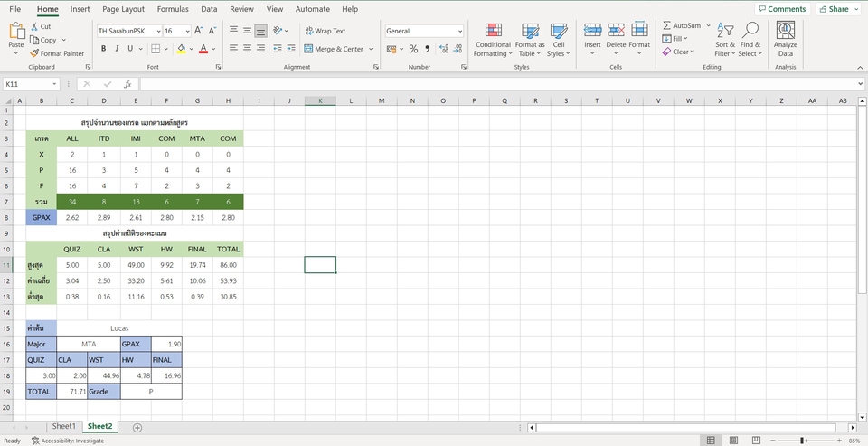Screen dimensions: 868x446
Task: Select column K header
Action: 320,100
